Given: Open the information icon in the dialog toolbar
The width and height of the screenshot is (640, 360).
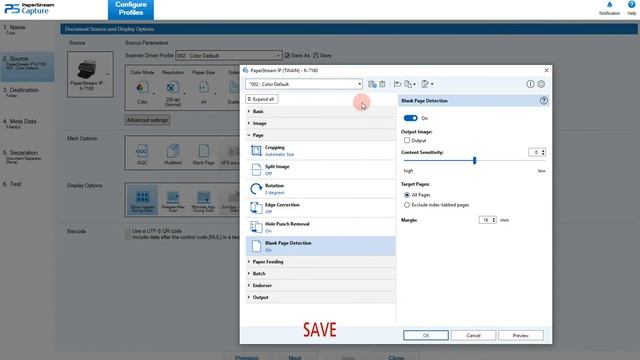Looking at the screenshot, I should point(530,84).
